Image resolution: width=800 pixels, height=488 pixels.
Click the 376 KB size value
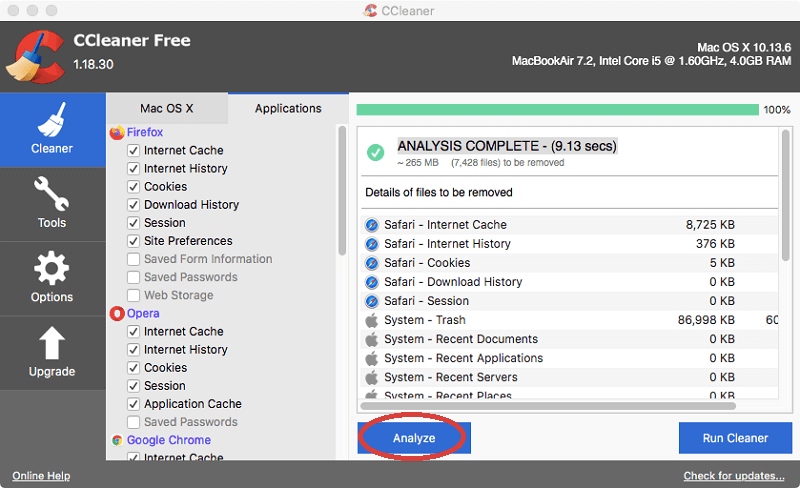(715, 244)
